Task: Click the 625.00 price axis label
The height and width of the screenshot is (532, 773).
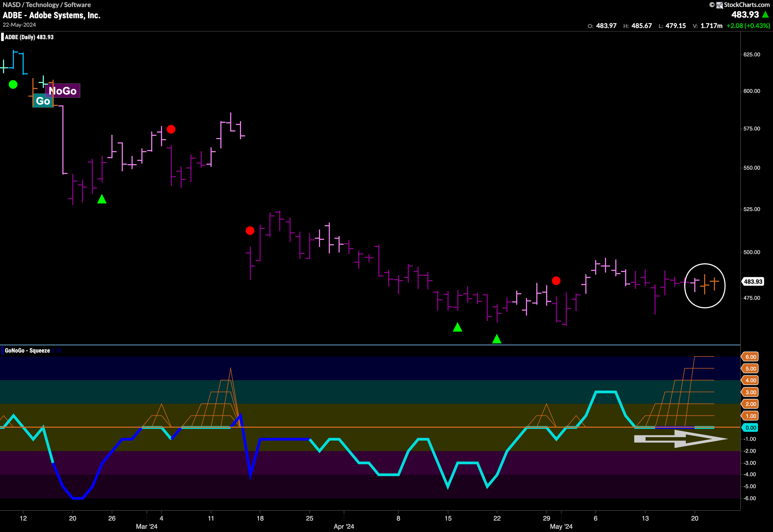Action: click(752, 54)
